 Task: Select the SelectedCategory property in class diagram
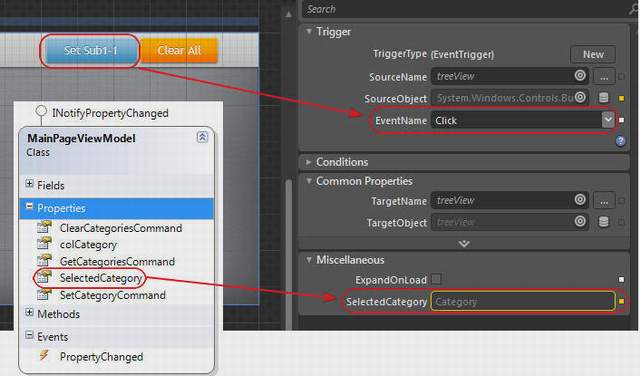tap(100, 278)
